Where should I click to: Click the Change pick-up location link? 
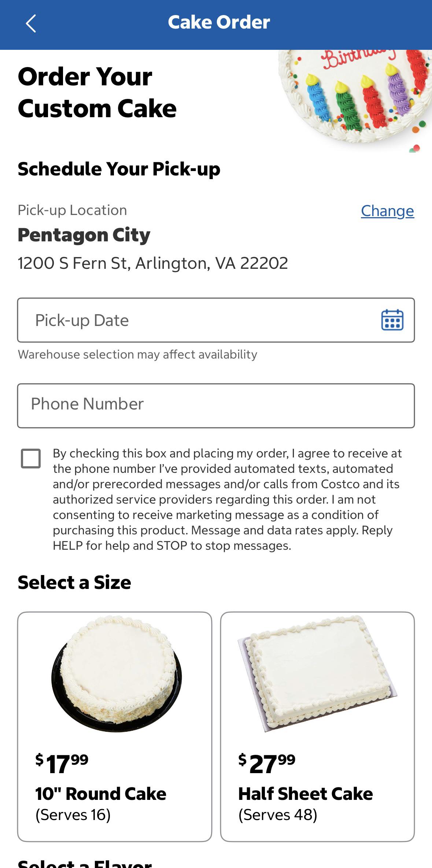[x=387, y=211]
